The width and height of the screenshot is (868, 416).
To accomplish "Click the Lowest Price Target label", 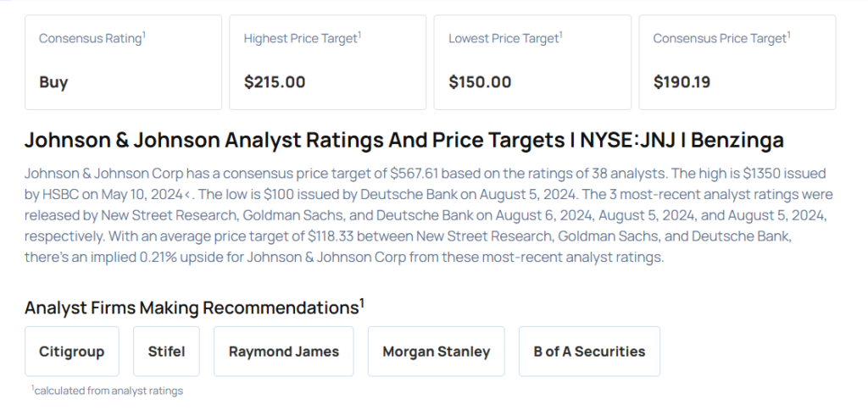I will point(505,38).
